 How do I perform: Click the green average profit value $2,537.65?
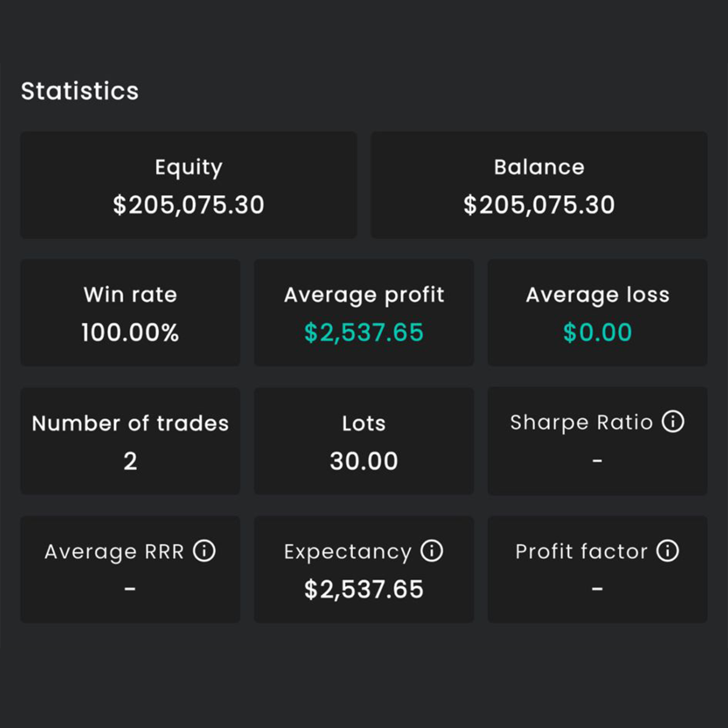tap(363, 333)
